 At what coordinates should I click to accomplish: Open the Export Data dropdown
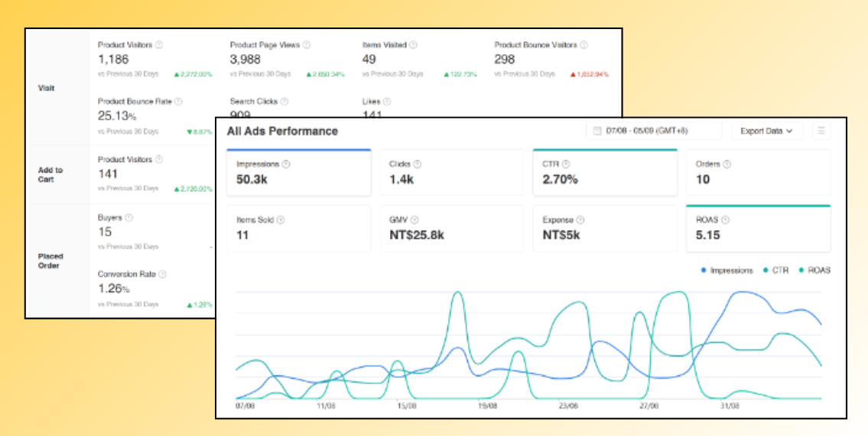point(766,131)
